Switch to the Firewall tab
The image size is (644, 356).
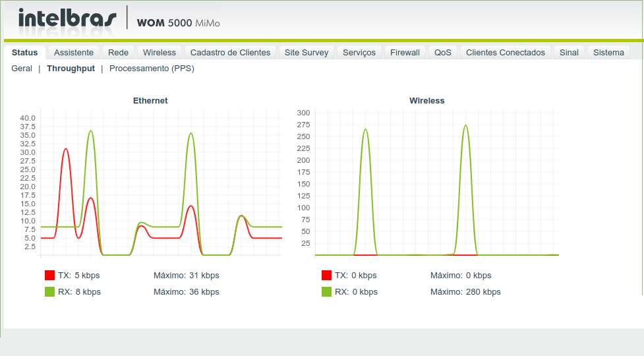tap(405, 53)
